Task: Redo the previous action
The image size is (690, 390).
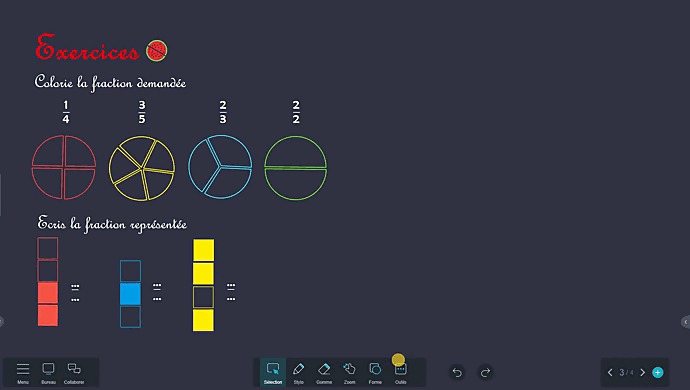Action: pos(485,372)
